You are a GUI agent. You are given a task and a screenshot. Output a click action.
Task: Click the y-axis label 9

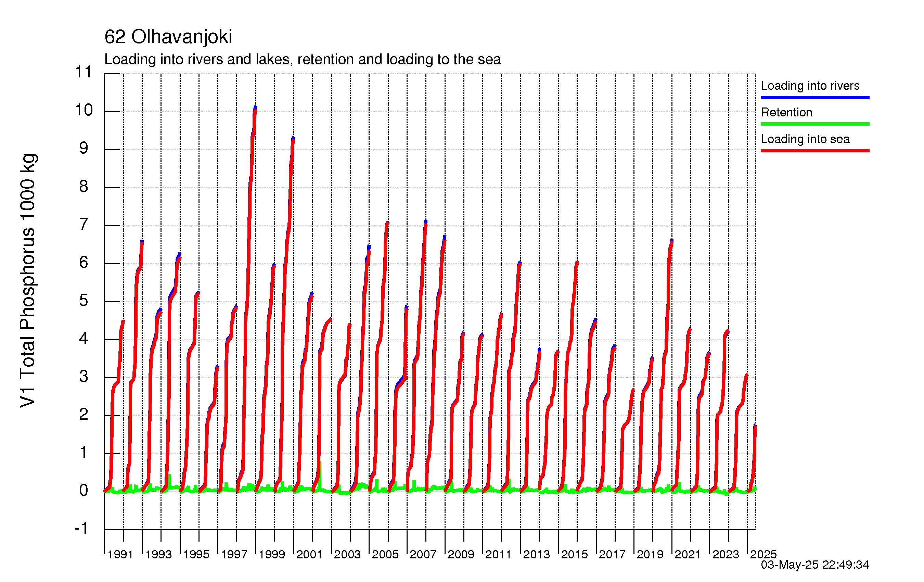coord(83,148)
